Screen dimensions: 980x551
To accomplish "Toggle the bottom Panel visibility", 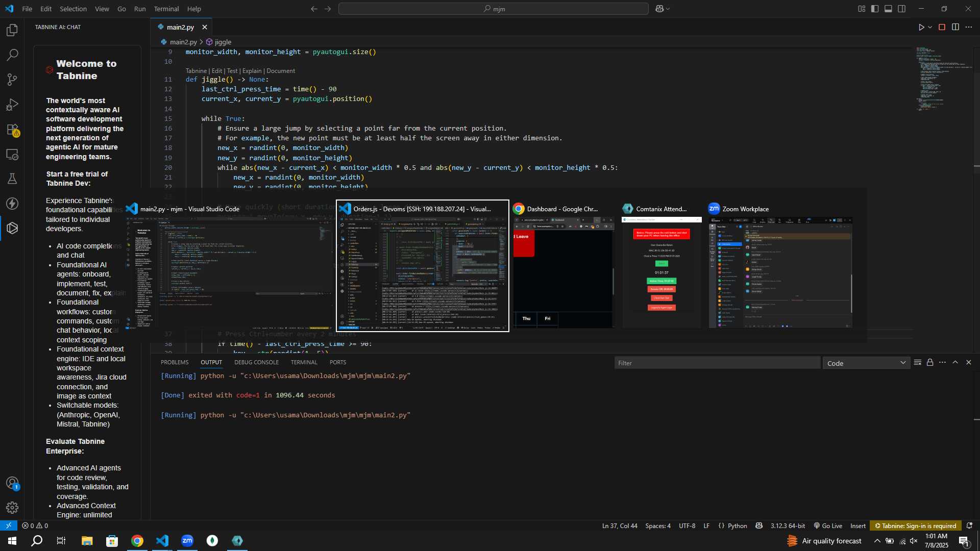I will (888, 9).
